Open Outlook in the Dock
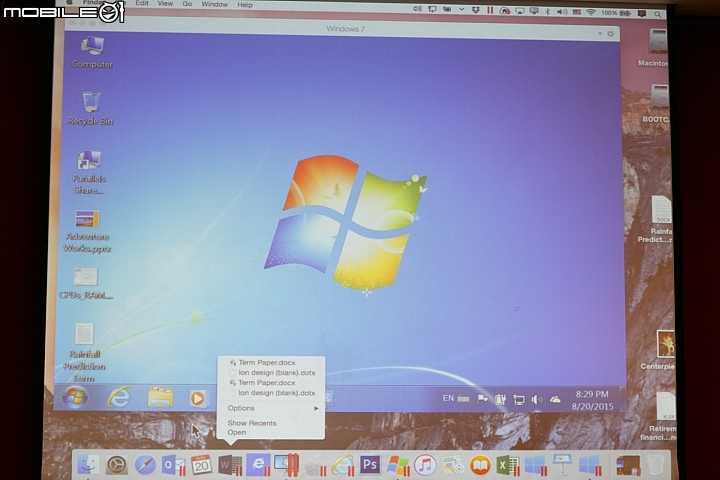Viewport: 720px width, 480px height. [173, 465]
